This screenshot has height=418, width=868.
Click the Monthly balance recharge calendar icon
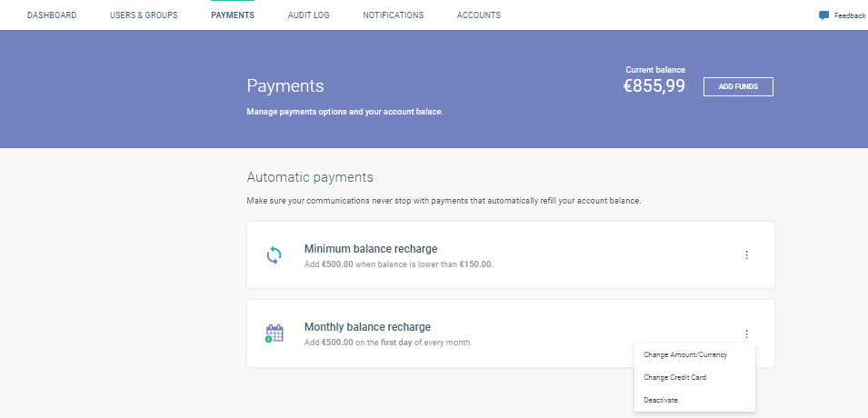pos(274,333)
